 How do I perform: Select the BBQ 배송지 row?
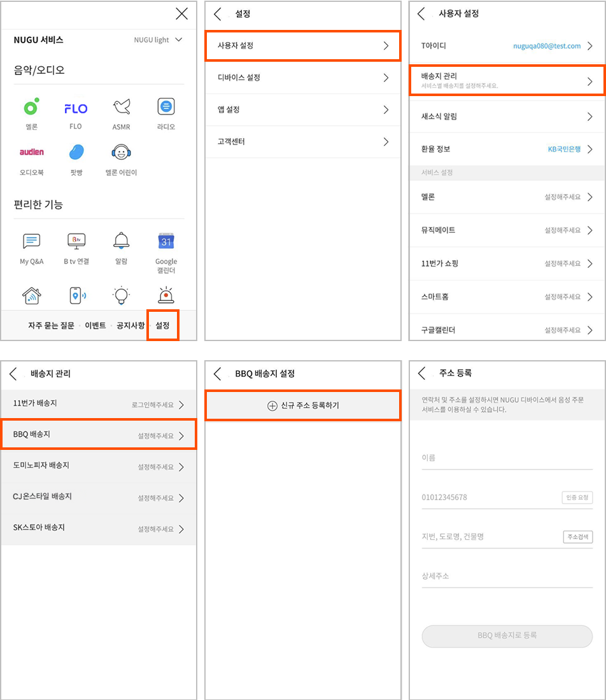pos(99,435)
